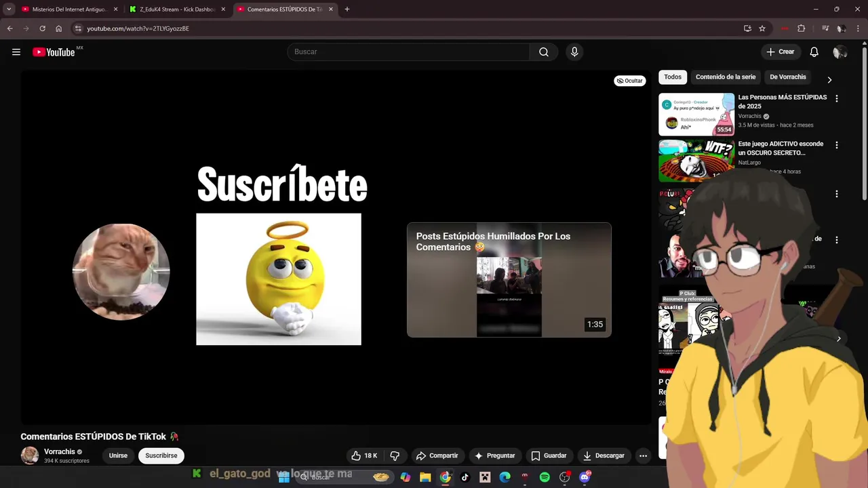Screen dimensions: 868x488
Task: Click the Crear button
Action: pos(780,52)
